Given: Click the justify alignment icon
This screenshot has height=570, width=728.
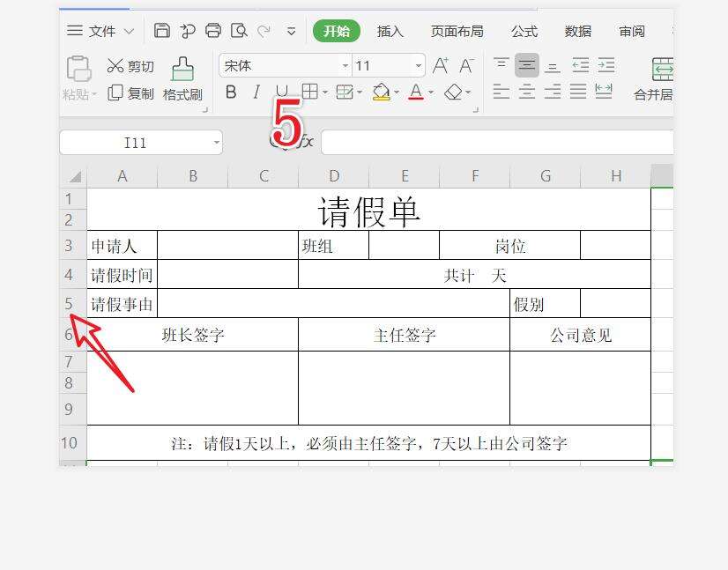Looking at the screenshot, I should coord(578,92).
